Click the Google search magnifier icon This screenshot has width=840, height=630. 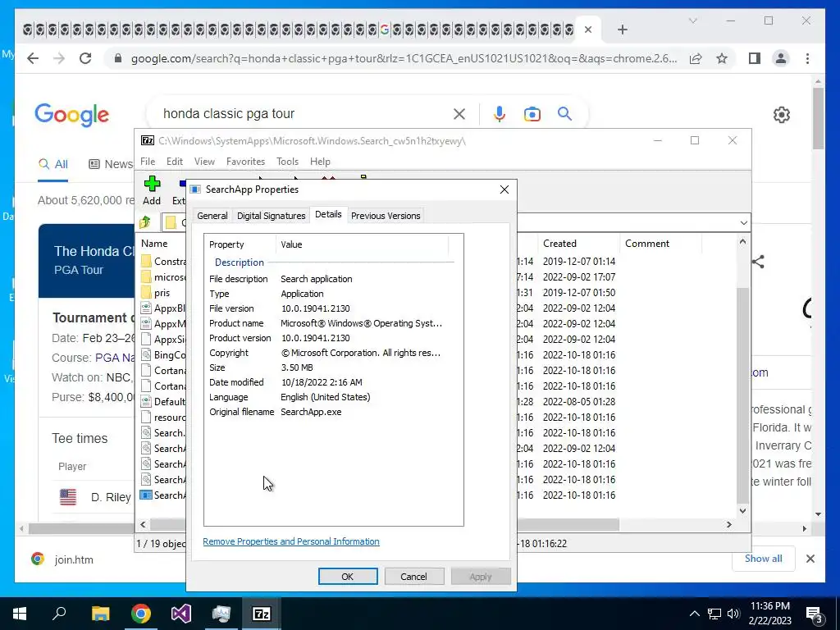coord(564,113)
